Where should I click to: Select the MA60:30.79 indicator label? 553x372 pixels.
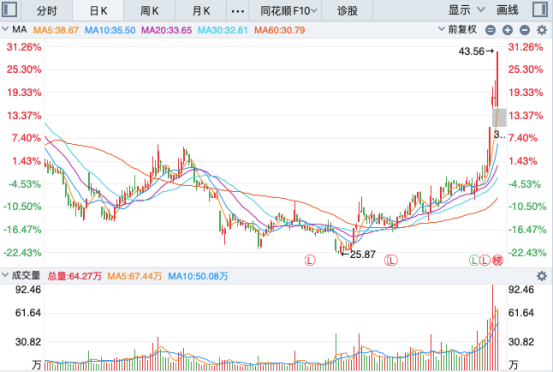point(280,30)
